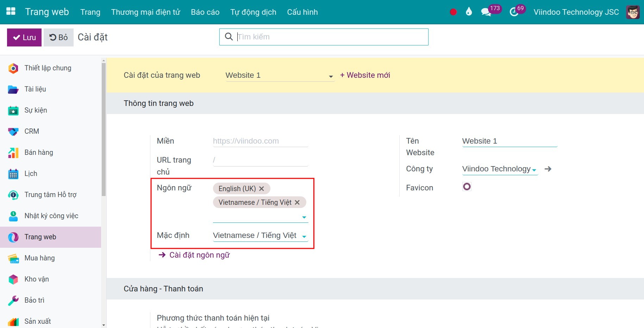The image size is (644, 328).
Task: Click + Website mới link
Action: coord(365,75)
